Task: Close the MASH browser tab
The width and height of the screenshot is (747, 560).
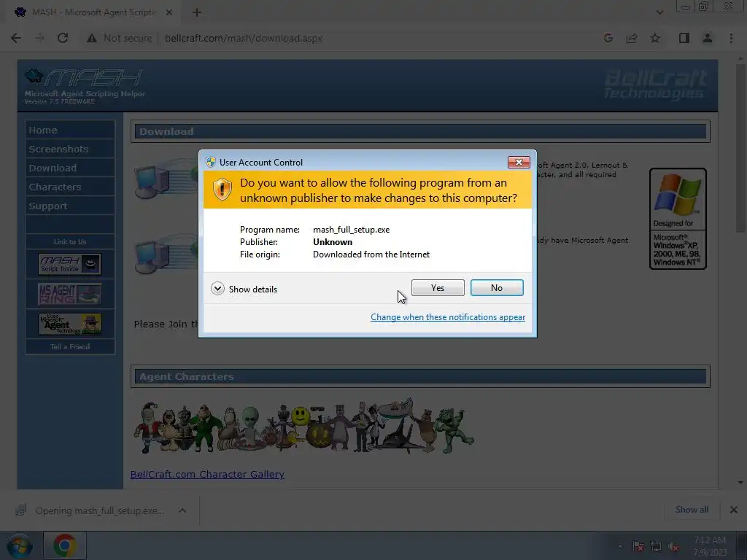Action: [x=169, y=12]
